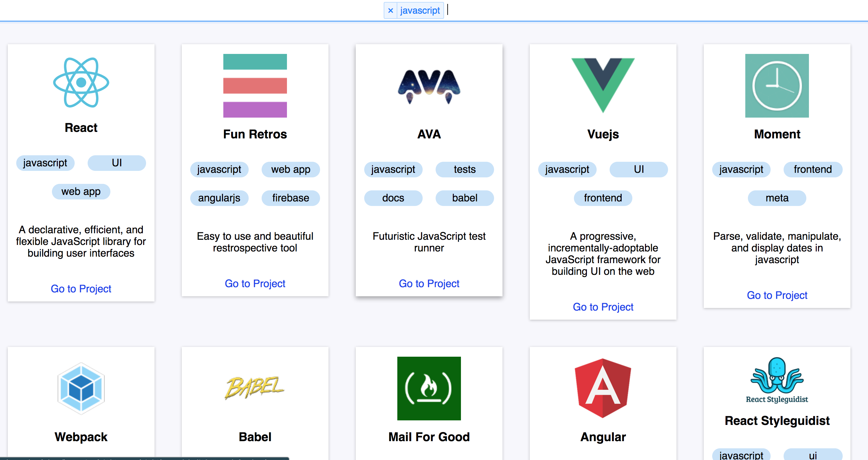Click the React atom logo
Image resolution: width=868 pixels, height=460 pixels.
point(81,83)
